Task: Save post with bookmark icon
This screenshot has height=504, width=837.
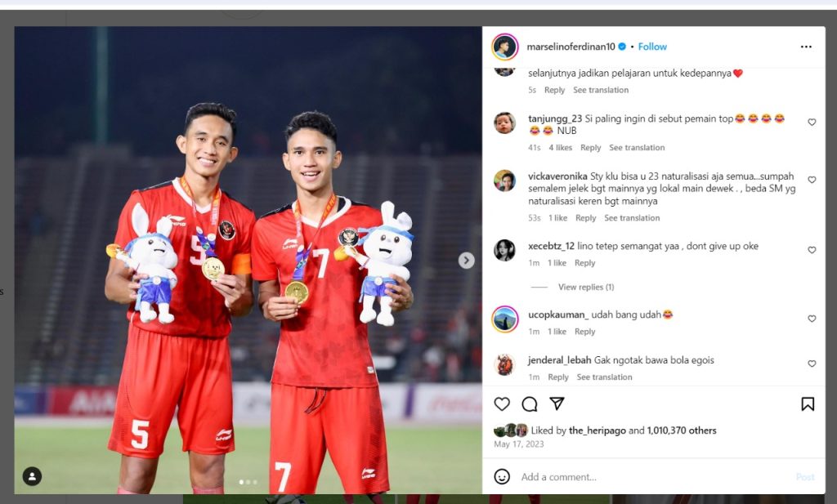Action: [x=808, y=404]
